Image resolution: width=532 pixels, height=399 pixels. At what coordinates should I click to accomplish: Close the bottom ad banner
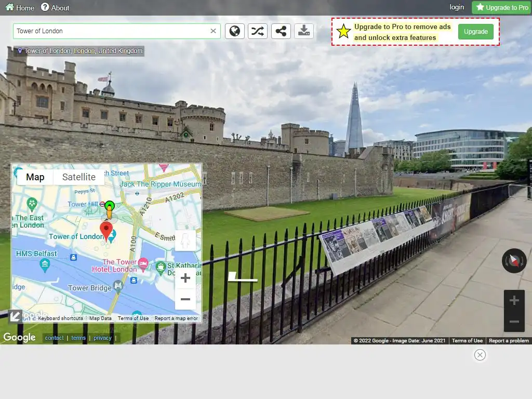tap(480, 355)
